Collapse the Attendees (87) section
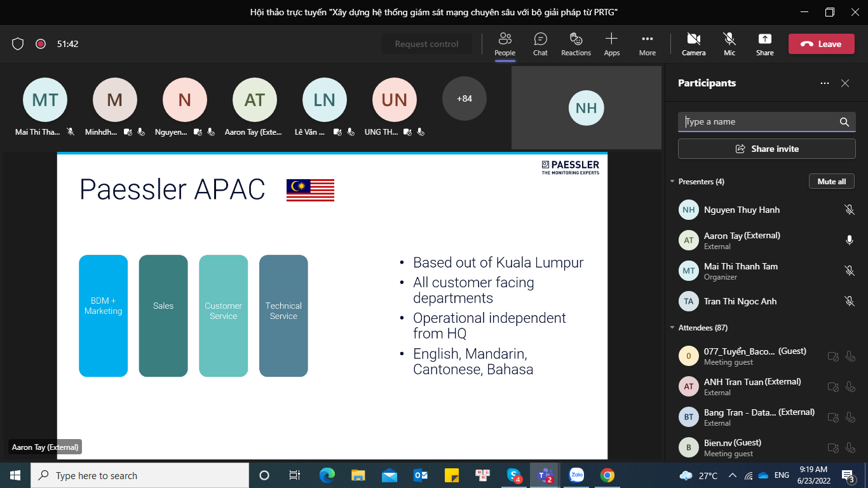The width and height of the screenshot is (868, 488). (x=672, y=328)
